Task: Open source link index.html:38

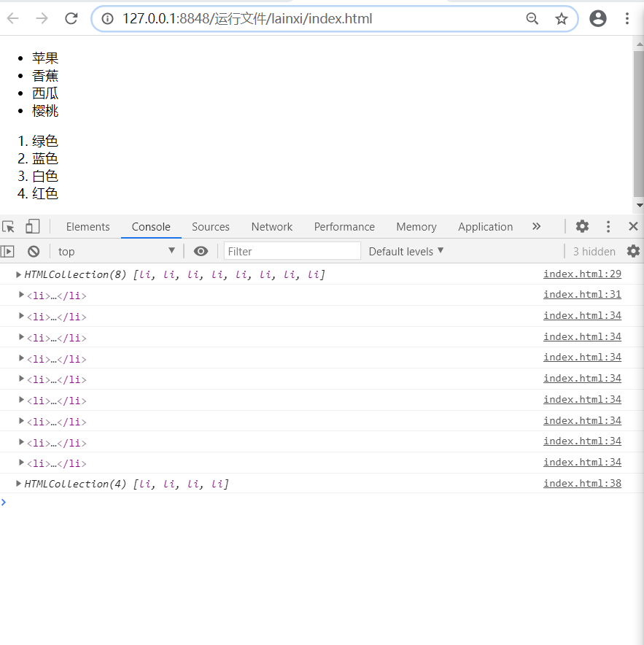Action: [x=582, y=483]
